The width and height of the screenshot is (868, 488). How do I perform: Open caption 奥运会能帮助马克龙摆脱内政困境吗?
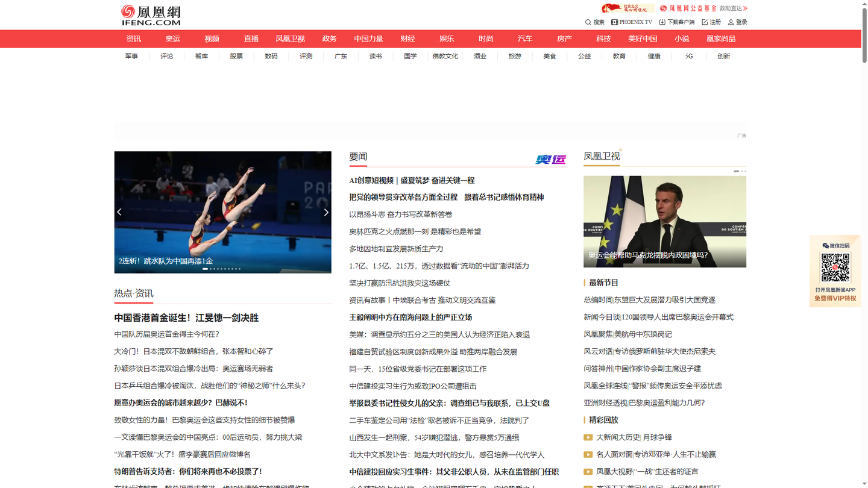pos(648,255)
